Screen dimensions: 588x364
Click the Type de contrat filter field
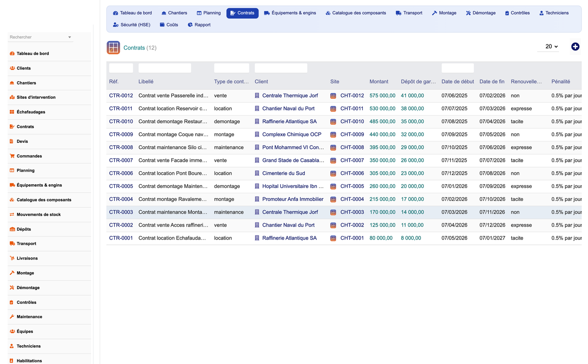tap(232, 68)
